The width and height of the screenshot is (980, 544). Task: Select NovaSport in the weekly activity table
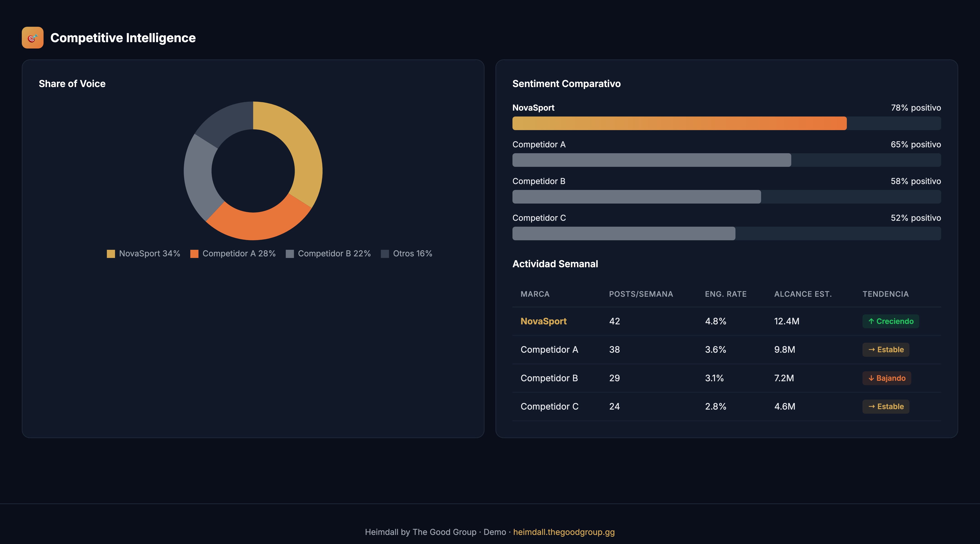tap(543, 321)
